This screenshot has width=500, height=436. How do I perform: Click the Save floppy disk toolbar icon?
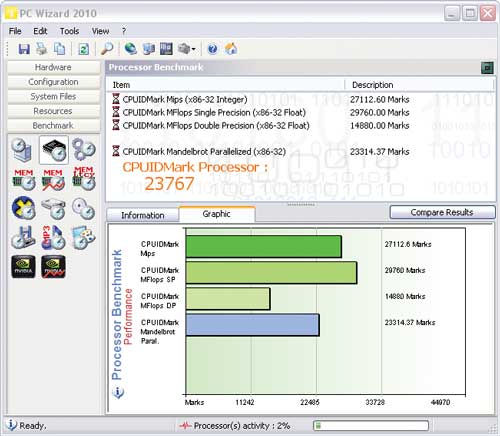24,49
